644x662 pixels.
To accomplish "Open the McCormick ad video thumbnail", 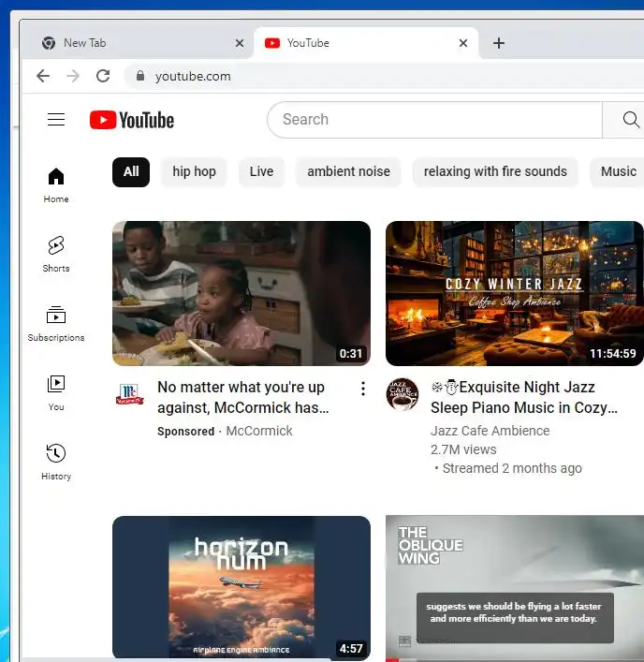I will coord(241,293).
